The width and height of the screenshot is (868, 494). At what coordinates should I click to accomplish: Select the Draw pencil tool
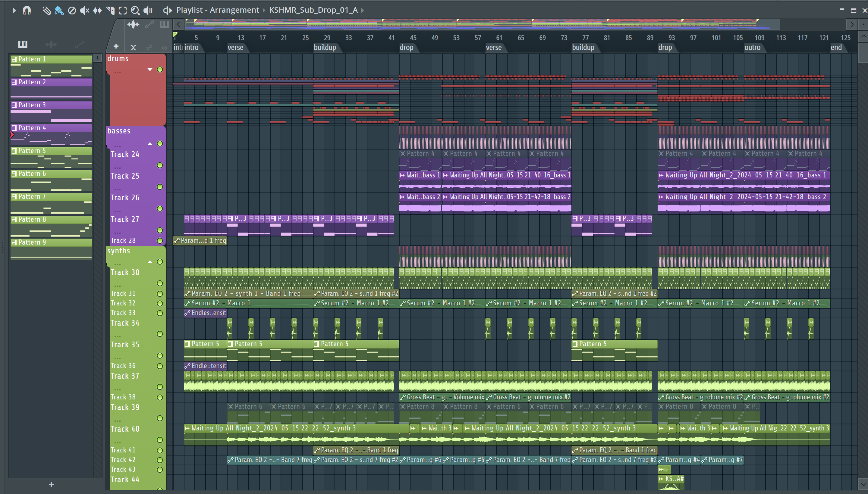(46, 10)
